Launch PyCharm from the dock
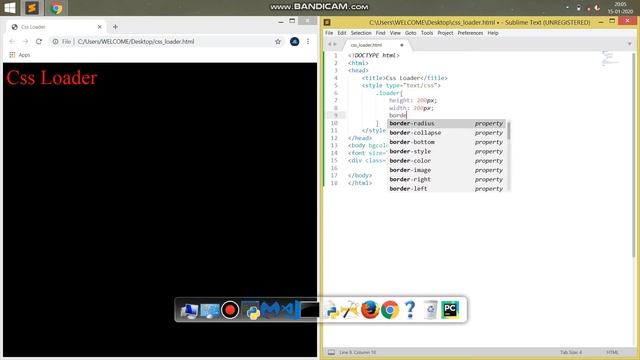The width and height of the screenshot is (640, 360). coord(450,310)
